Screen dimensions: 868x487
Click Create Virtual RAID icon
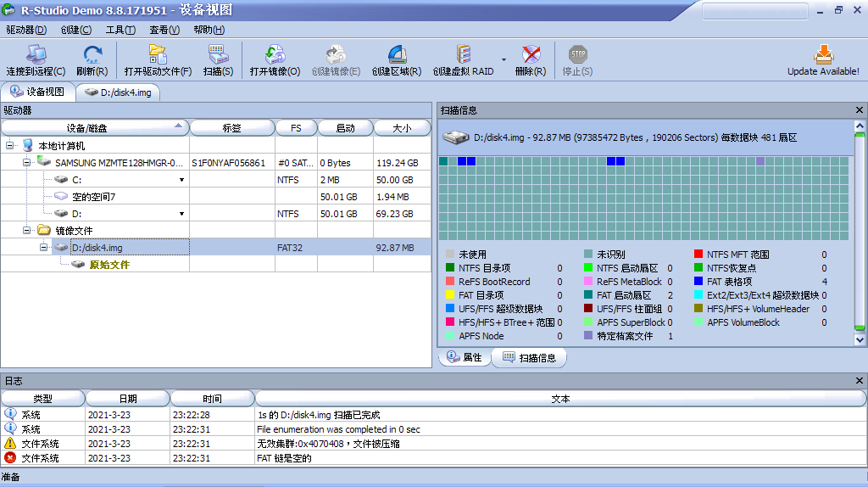pos(464,54)
